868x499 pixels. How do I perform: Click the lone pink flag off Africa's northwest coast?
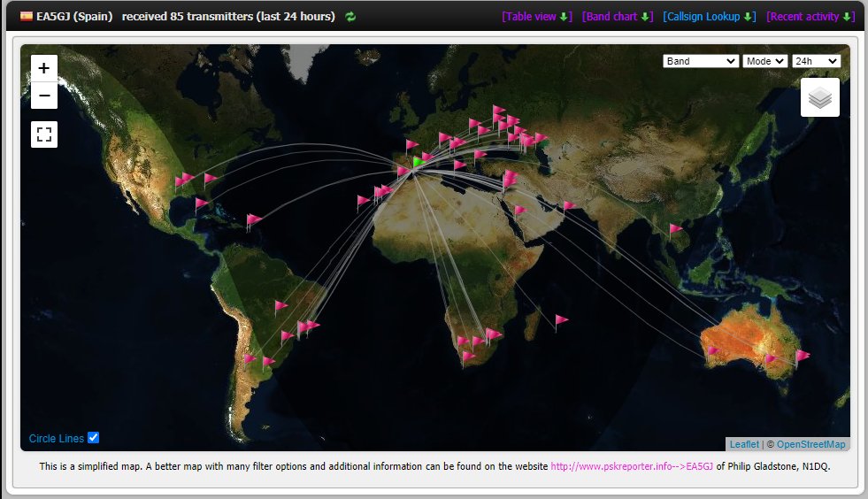(363, 202)
